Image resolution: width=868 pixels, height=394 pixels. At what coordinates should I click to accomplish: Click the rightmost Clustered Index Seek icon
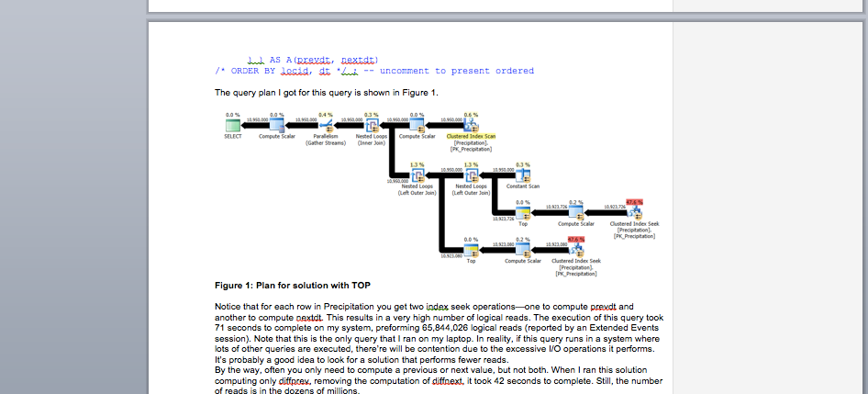(633, 212)
